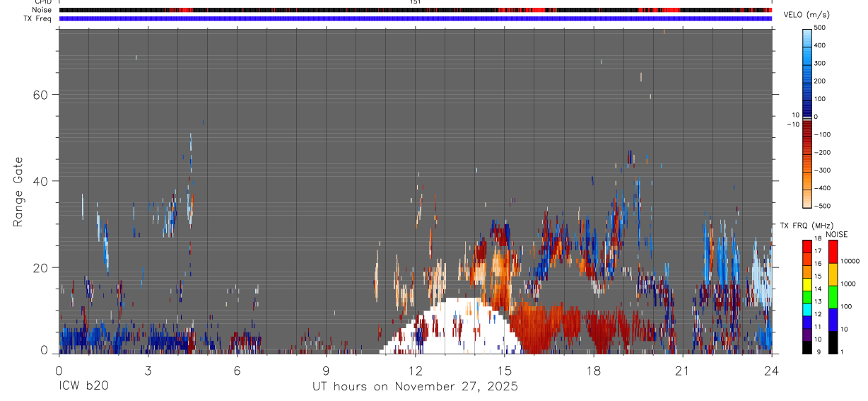Click the '-10' threshold label on velocity scale
This screenshot has width=868, height=401.
point(792,124)
